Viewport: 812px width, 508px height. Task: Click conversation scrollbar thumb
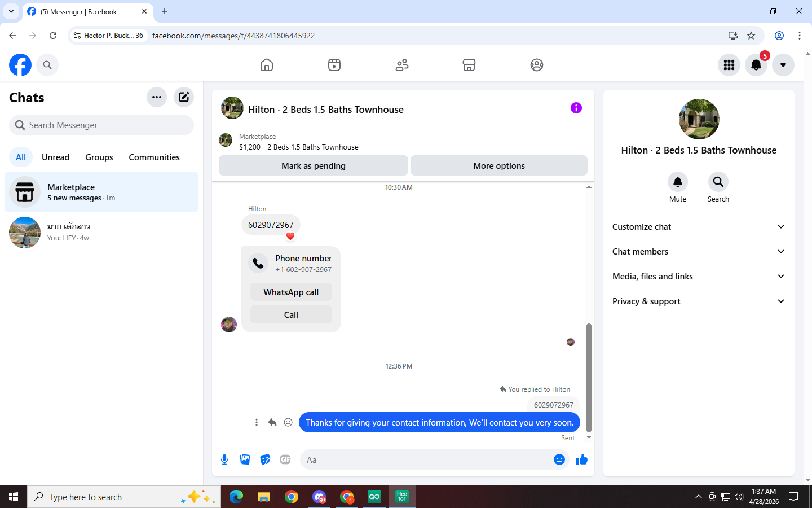point(589,377)
